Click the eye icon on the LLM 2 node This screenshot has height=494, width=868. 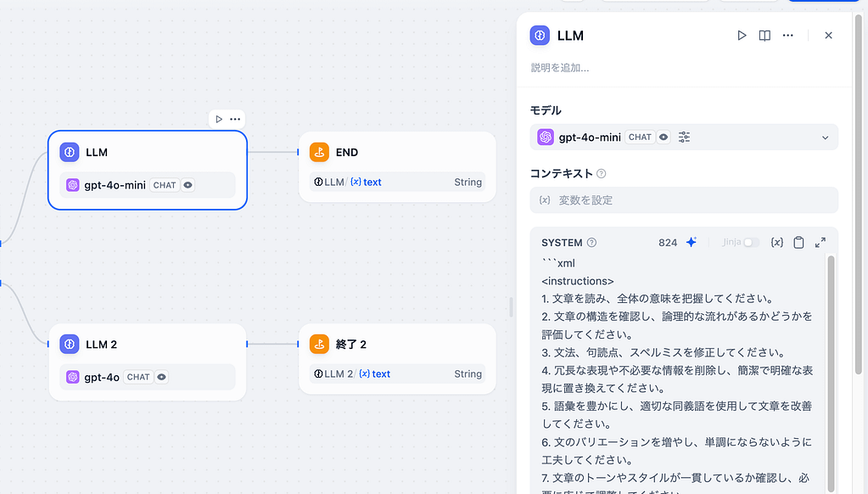[x=161, y=377]
